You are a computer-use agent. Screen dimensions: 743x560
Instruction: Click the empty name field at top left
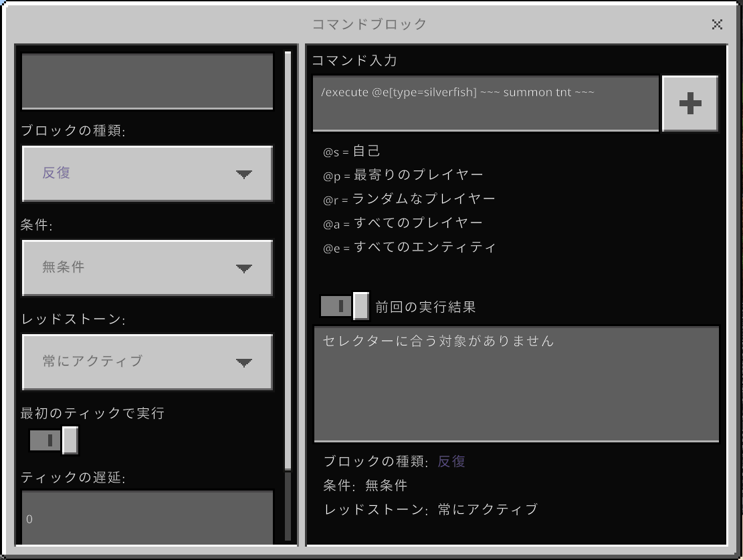pos(147,81)
